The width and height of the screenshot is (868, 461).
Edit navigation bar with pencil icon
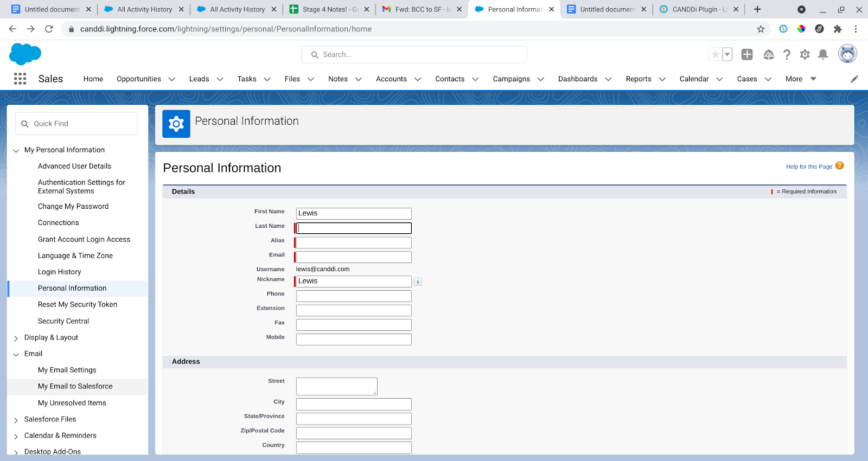pyautogui.click(x=854, y=79)
